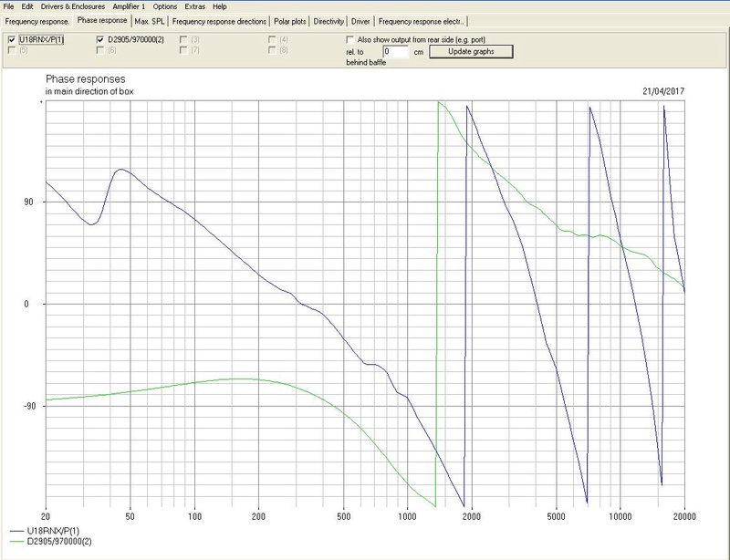Toggle driver slot (4) checkbox

[x=272, y=40]
